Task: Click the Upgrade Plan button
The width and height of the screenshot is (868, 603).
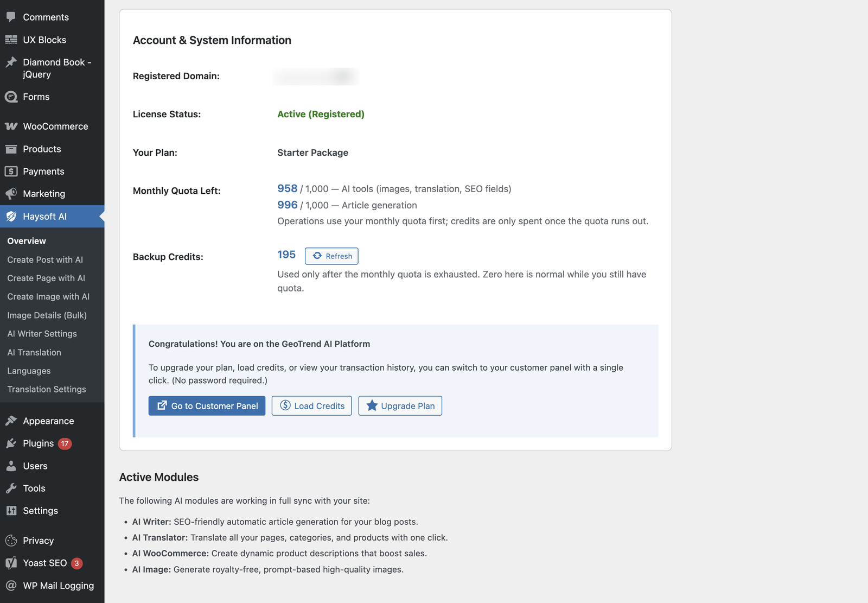Action: 400,406
